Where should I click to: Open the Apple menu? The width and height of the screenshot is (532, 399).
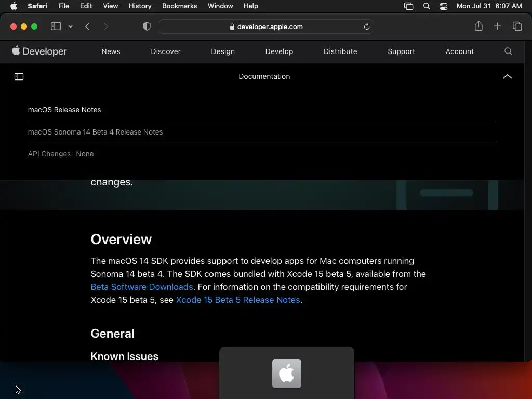[14, 6]
